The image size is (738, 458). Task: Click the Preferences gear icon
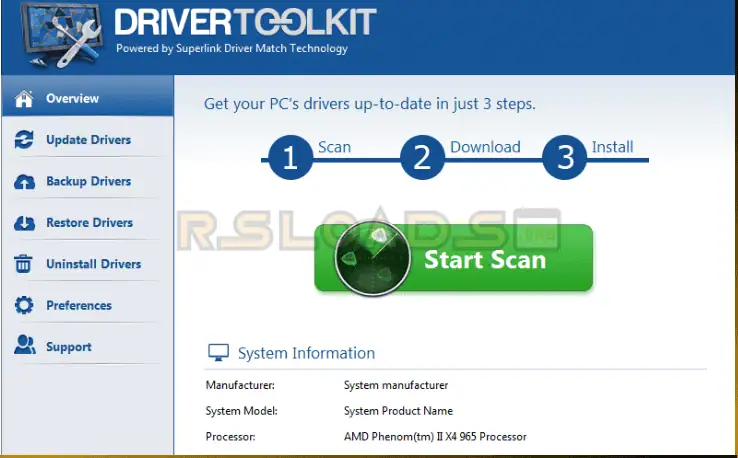point(24,305)
